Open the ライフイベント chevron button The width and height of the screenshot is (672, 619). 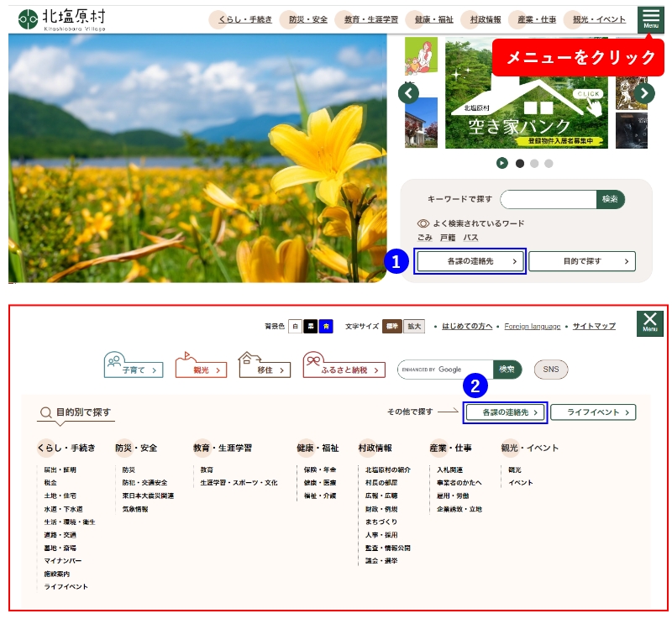click(593, 412)
